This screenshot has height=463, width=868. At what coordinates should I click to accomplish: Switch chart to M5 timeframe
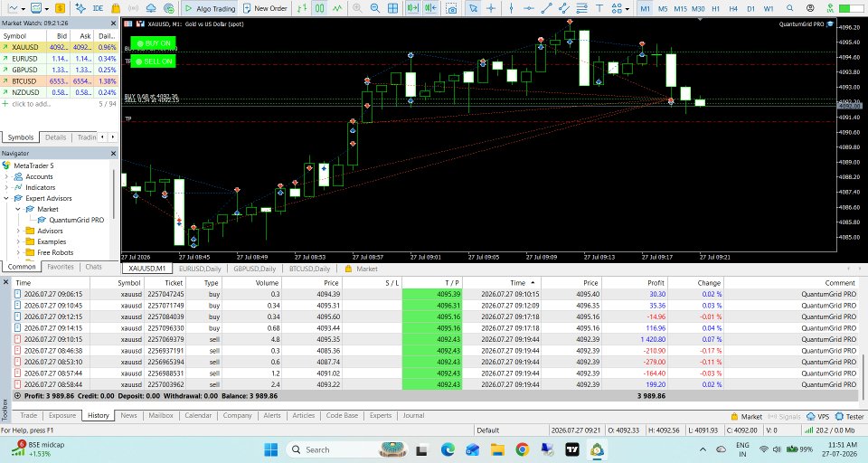(663, 9)
